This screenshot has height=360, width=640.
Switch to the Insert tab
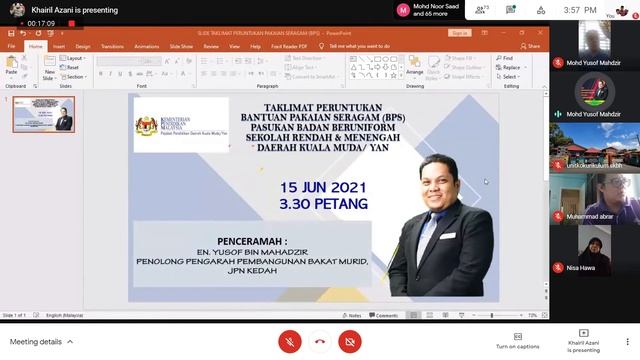[59, 47]
